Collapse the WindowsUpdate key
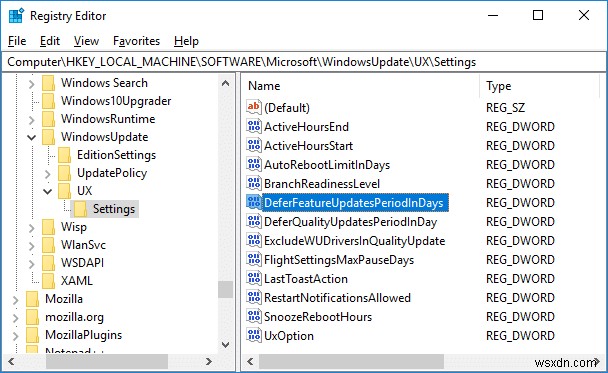The height and width of the screenshot is (373, 608). pos(31,137)
